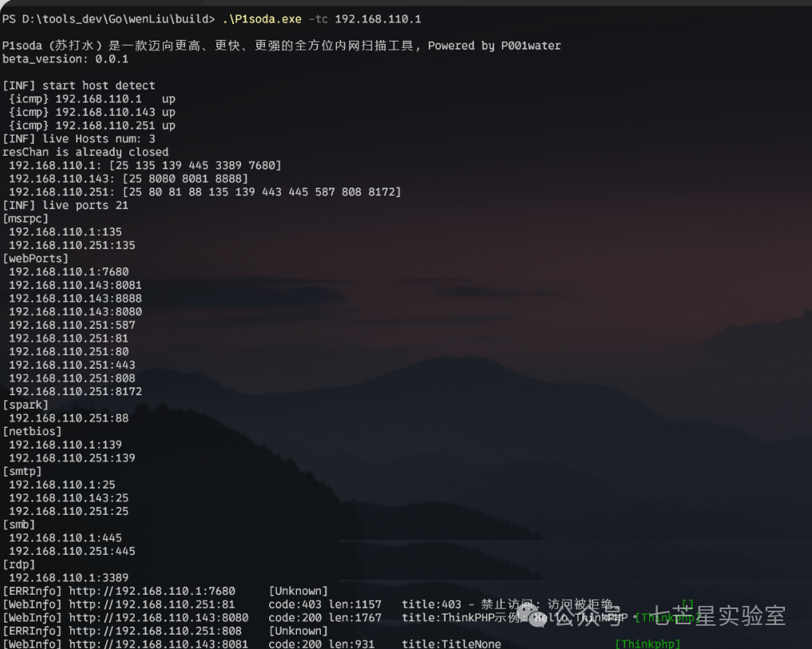Click the 'beta_version: 0.0.1' line

[65, 59]
